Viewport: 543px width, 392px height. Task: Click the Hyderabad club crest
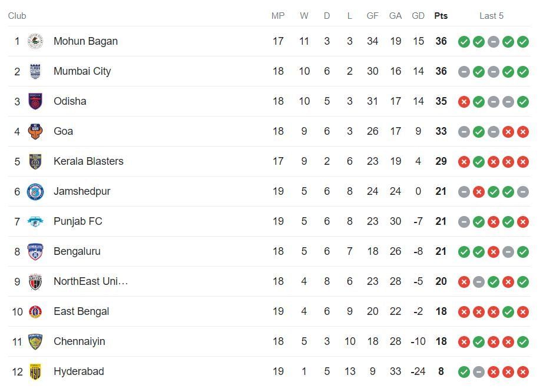click(35, 371)
